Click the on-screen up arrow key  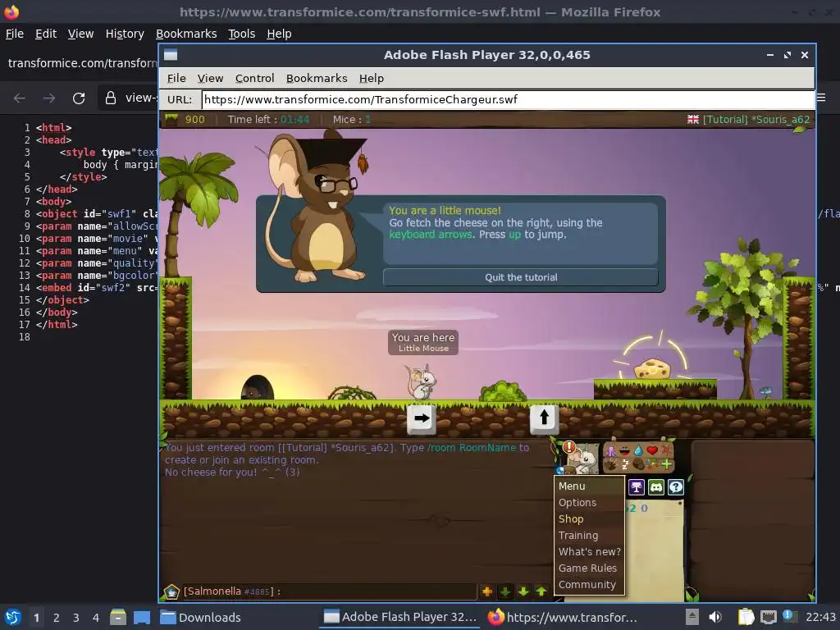tap(545, 418)
